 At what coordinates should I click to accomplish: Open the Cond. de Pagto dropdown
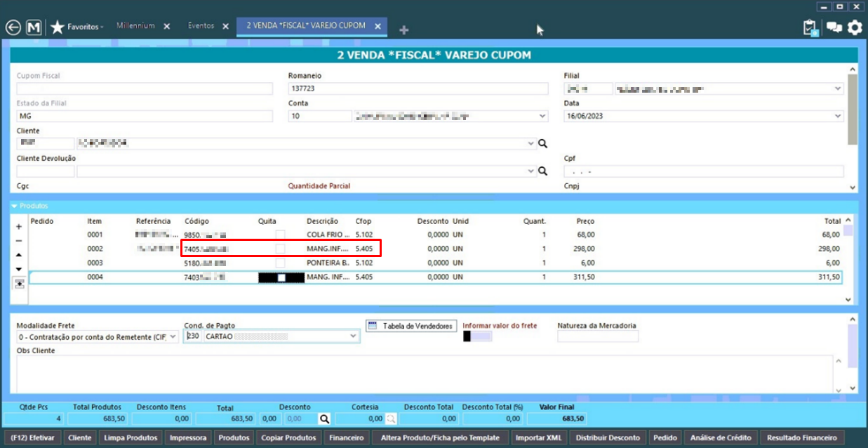(x=353, y=336)
